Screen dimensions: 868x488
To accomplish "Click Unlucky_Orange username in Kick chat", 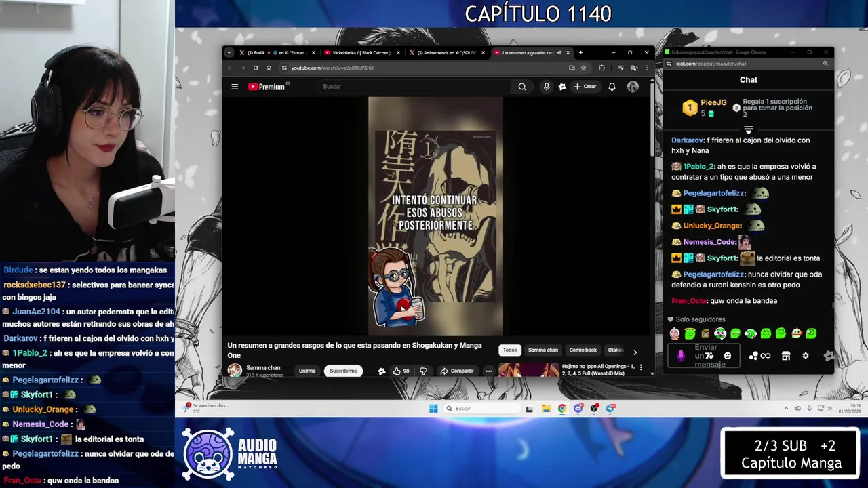I will coord(712,226).
